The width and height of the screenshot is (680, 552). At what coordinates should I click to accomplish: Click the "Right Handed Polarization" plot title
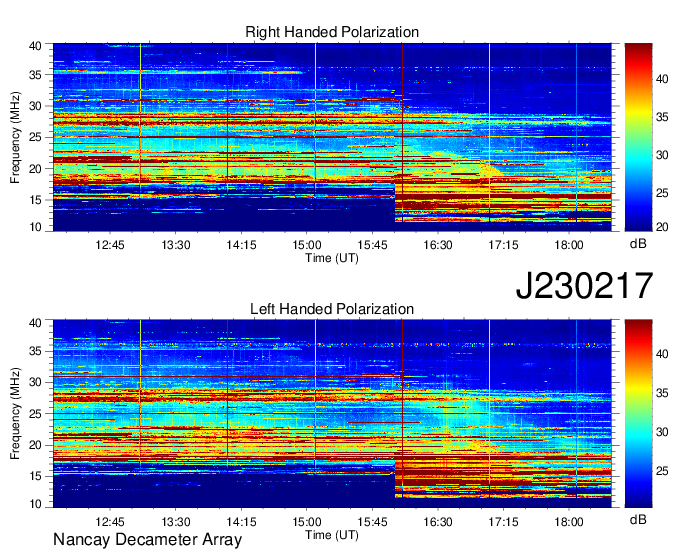(332, 32)
